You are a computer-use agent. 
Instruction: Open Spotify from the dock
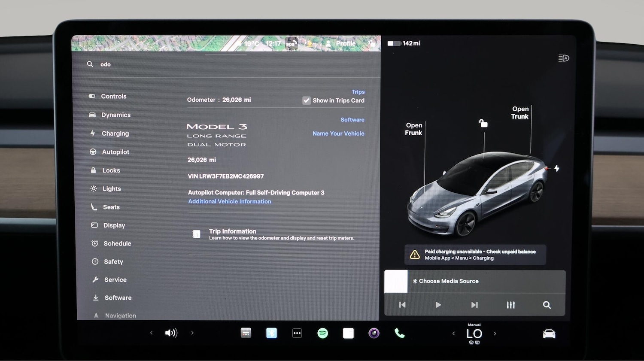pos(323,333)
